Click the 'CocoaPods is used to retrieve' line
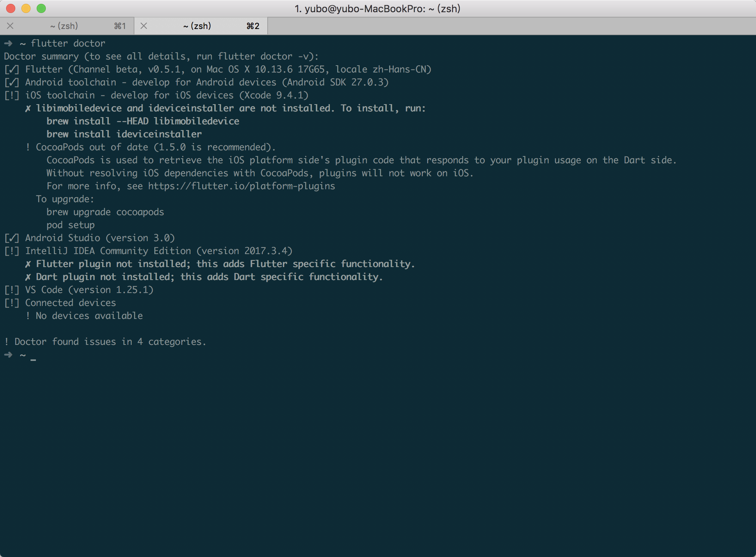Viewport: 756px width, 557px height. click(361, 160)
